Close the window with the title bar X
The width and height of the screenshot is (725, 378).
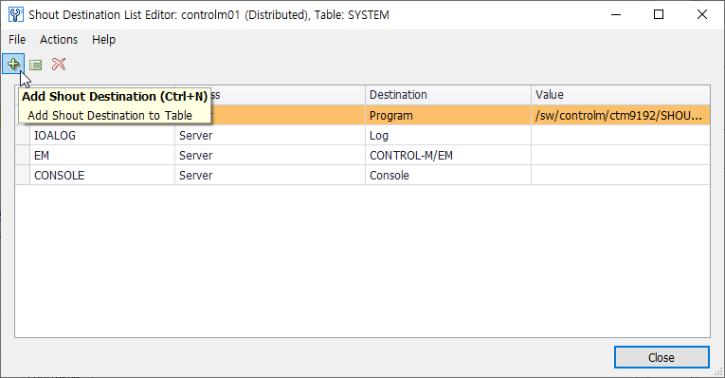(702, 15)
